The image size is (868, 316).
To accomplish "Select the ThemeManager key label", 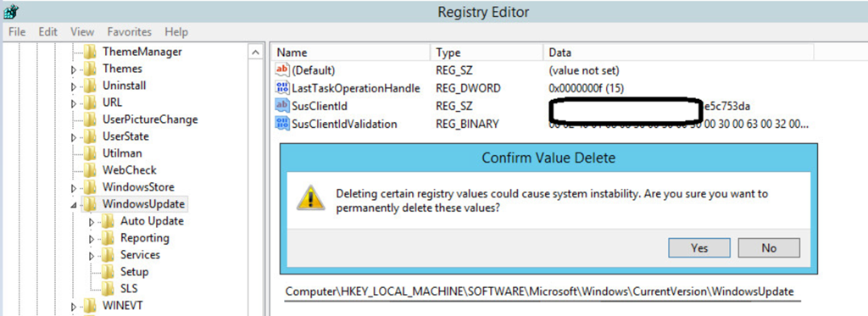I will 142,52.
